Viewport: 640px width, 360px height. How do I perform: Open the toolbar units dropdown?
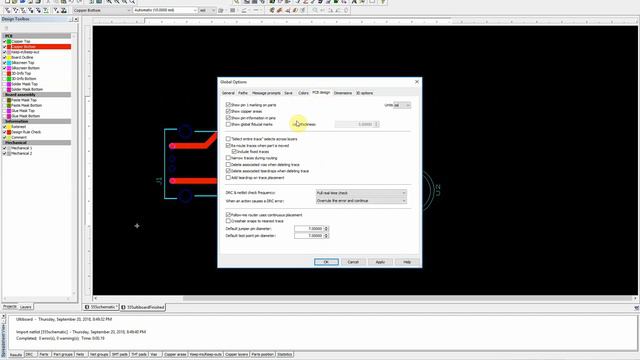(207, 10)
